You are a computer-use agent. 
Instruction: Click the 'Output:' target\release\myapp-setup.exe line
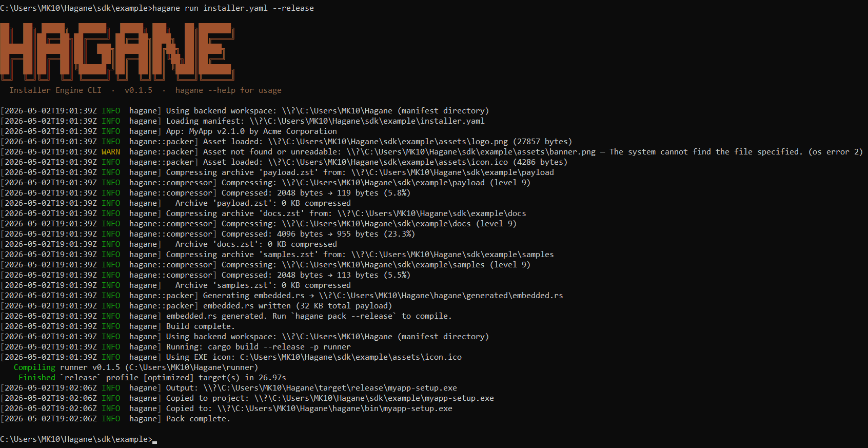(229, 388)
